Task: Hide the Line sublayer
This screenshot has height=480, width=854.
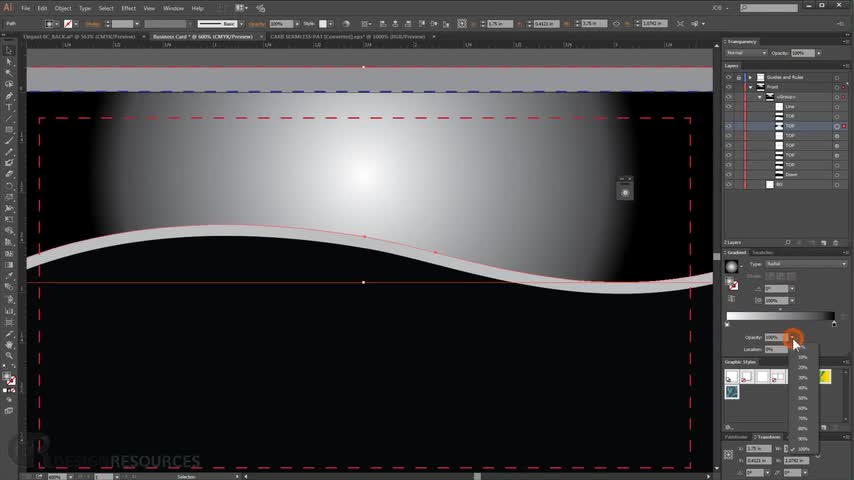Action: coord(729,107)
